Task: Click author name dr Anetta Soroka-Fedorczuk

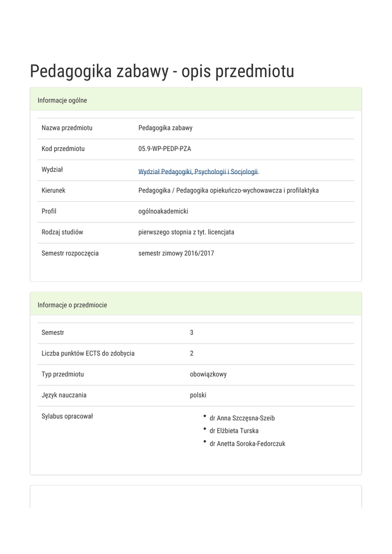Action: 247,444
